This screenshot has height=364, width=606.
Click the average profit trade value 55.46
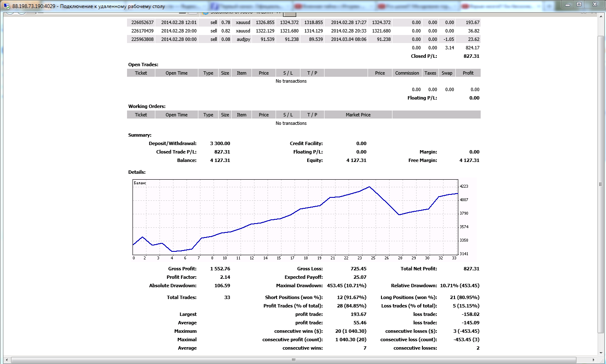[x=360, y=323]
